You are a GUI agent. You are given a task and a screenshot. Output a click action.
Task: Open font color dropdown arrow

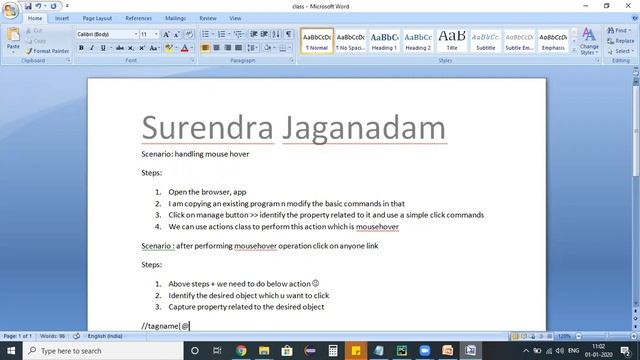tap(191, 48)
